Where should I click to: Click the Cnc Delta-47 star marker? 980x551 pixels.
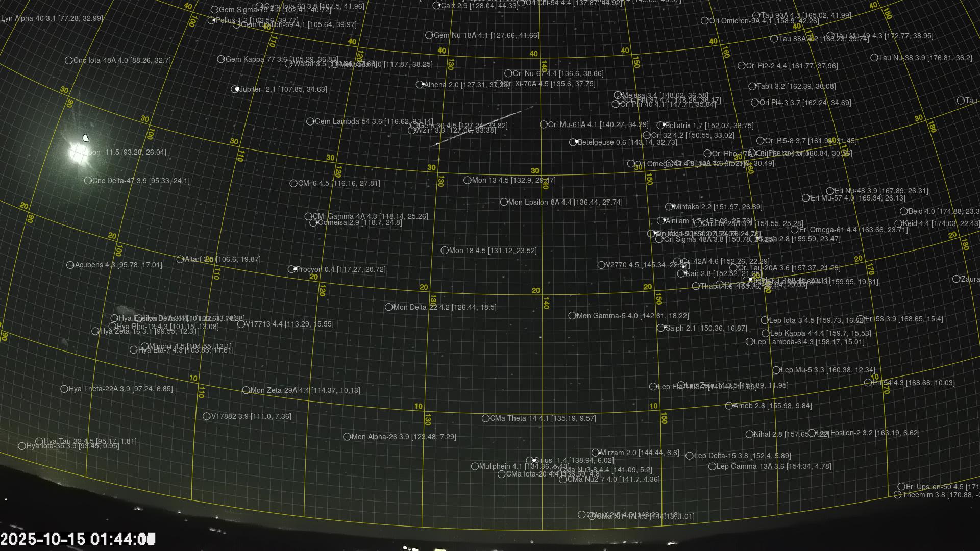[x=88, y=181]
